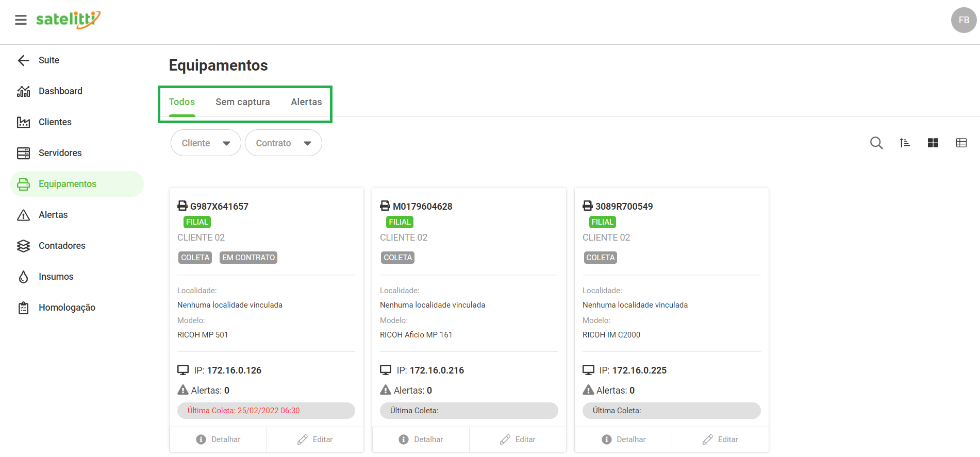Click the sort order icon
980x457 pixels.
pos(905,143)
